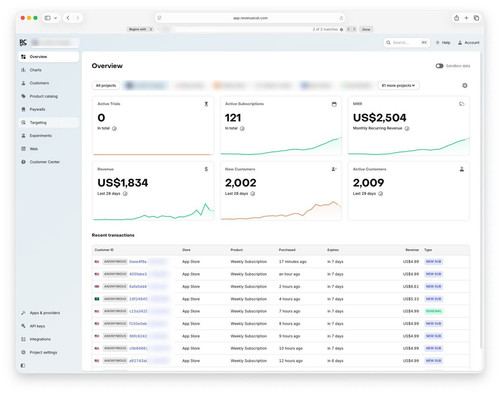Click the Experiments sidebar icon
The image size is (500, 394).
click(23, 136)
